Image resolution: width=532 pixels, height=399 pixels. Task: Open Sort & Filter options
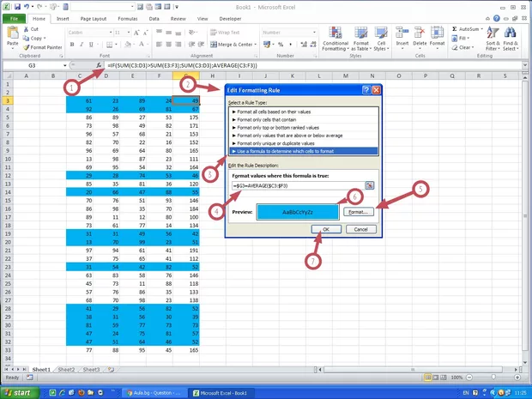point(493,39)
